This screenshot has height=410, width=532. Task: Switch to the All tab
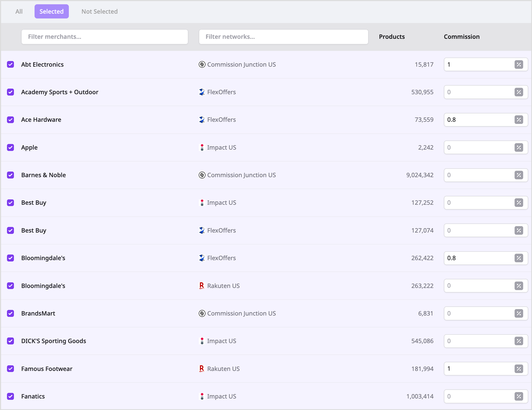click(19, 12)
